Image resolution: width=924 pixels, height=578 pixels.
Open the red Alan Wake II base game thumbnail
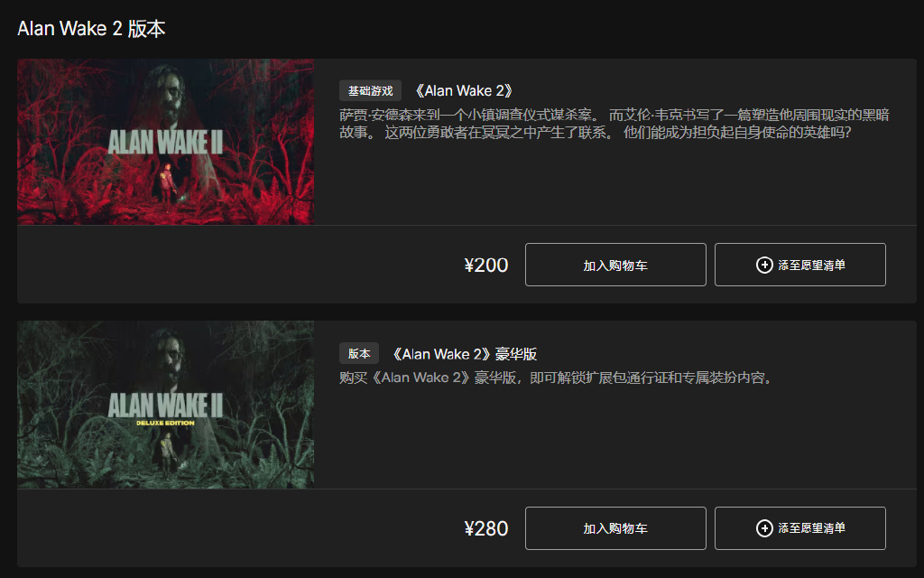(166, 142)
